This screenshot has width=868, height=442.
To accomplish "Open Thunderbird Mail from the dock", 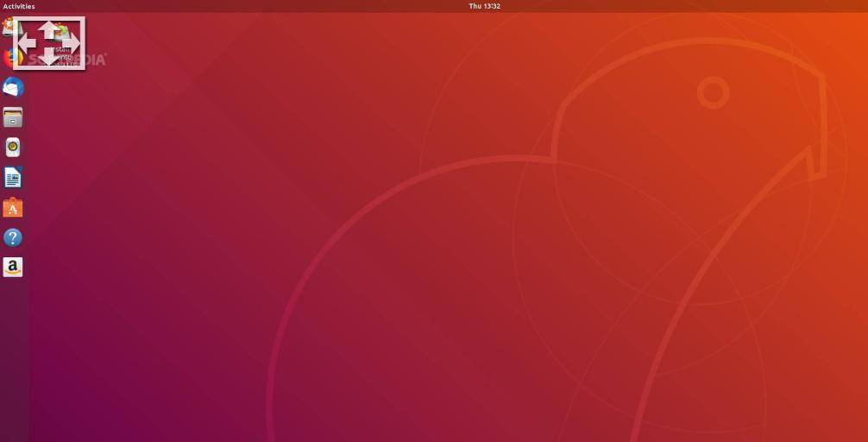I will pos(13,87).
